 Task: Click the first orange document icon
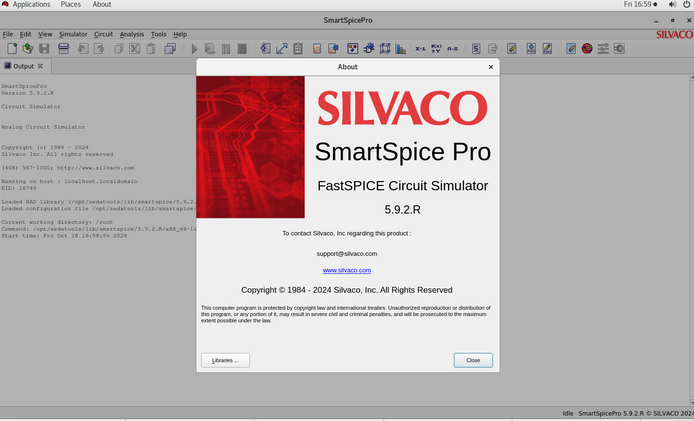tap(317, 49)
